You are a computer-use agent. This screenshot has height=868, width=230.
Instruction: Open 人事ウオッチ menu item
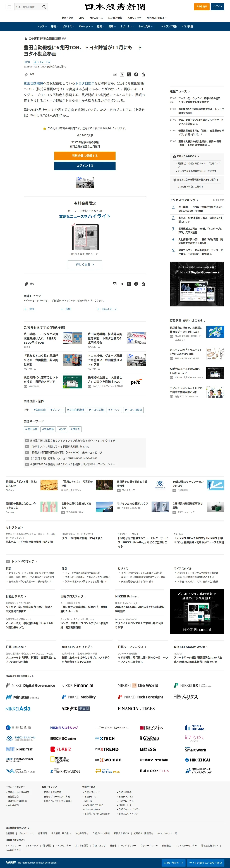click(135, 18)
